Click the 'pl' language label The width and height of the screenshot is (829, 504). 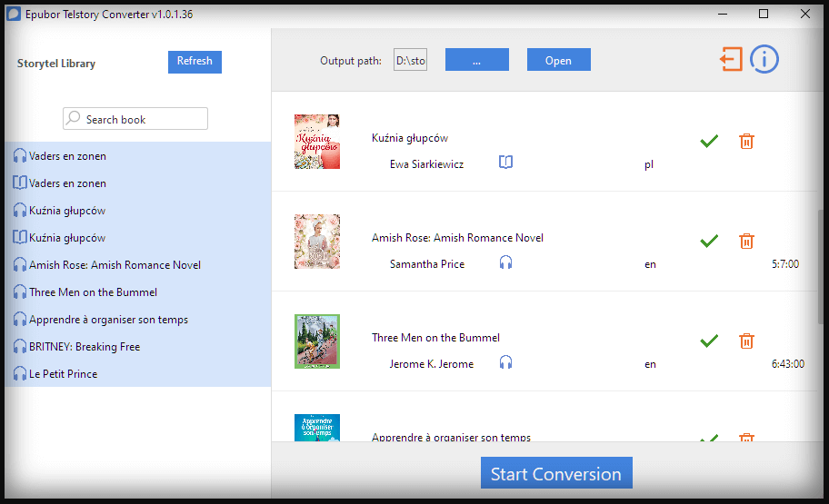pos(649,165)
